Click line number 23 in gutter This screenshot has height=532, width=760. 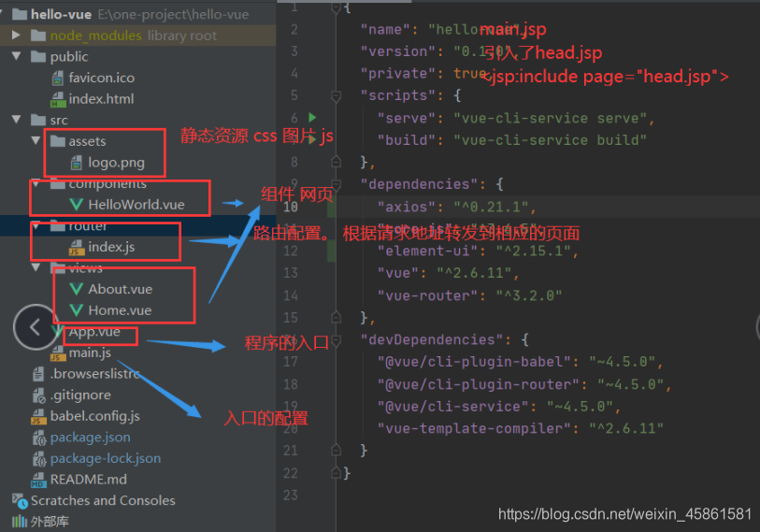pos(291,496)
